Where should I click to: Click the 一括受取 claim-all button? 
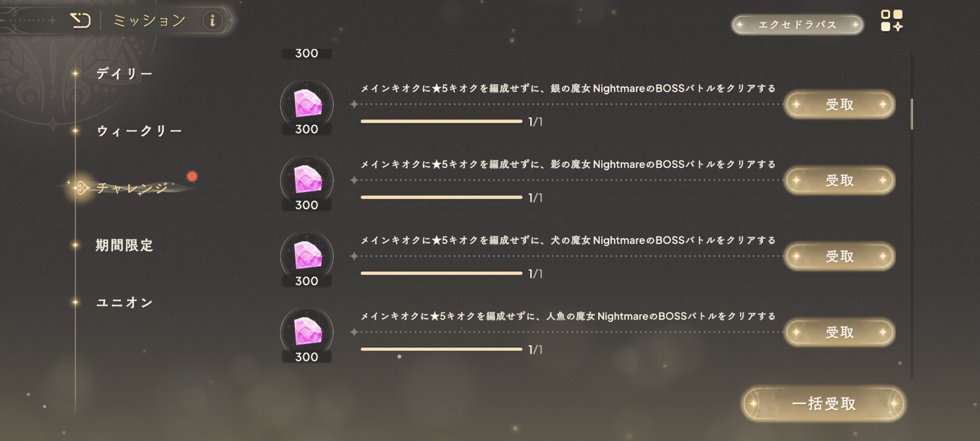tap(823, 404)
